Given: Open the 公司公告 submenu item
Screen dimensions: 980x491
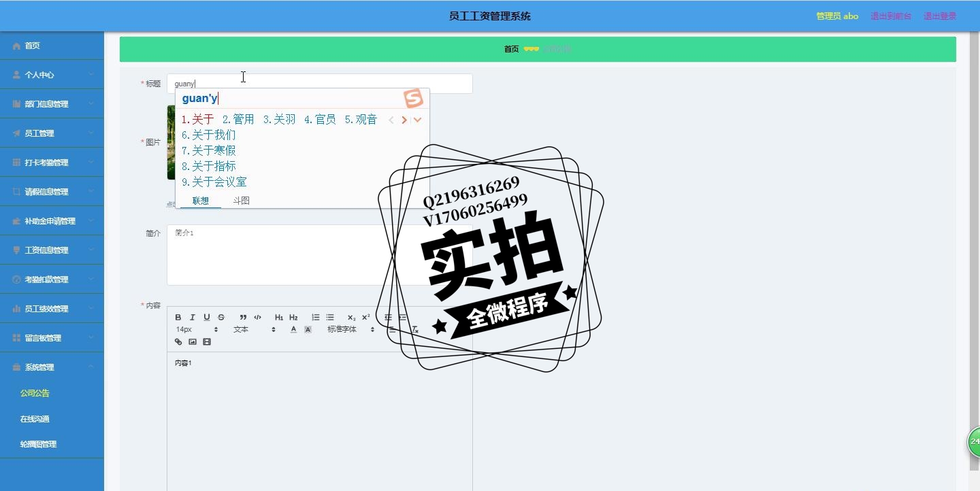Looking at the screenshot, I should [x=35, y=393].
